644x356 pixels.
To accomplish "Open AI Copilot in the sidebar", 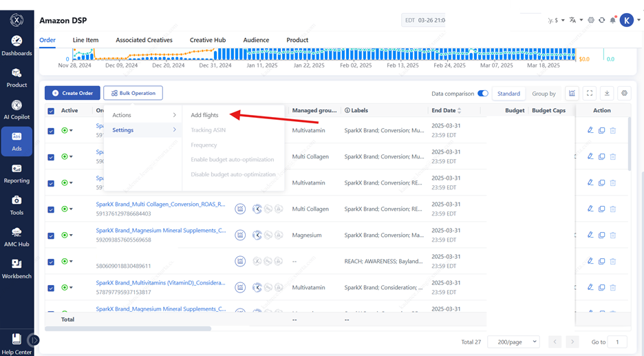I will [17, 109].
